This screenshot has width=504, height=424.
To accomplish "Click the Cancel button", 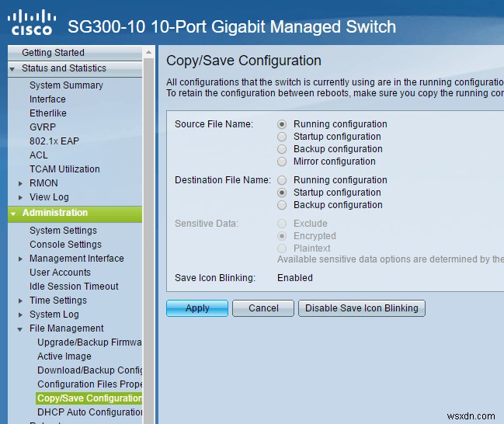I will click(263, 308).
